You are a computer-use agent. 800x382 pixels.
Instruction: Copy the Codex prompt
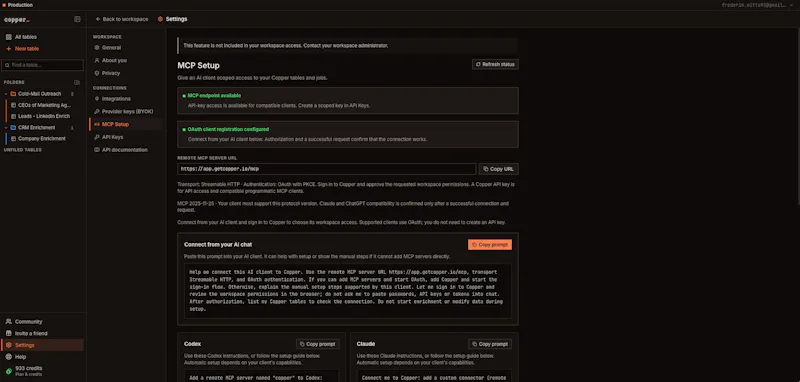pyautogui.click(x=317, y=344)
